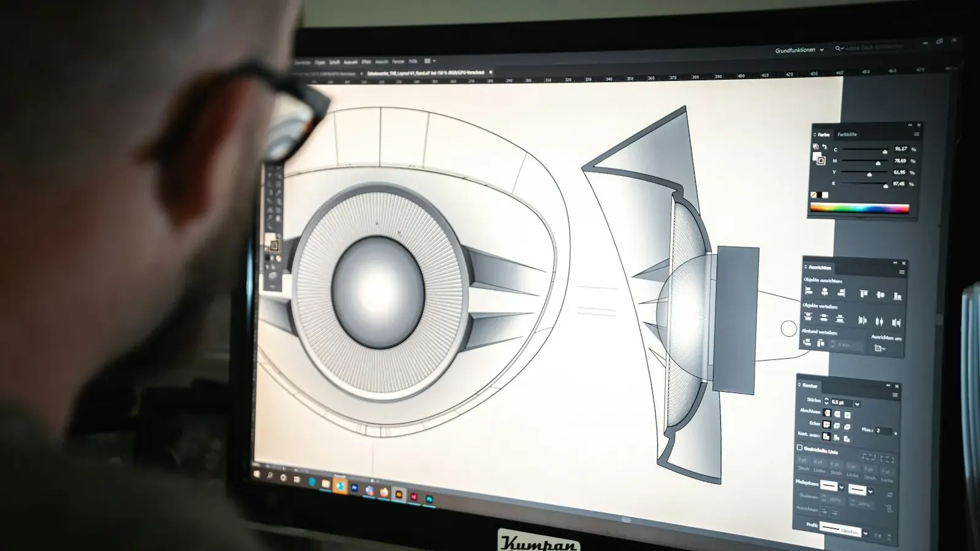The height and width of the screenshot is (551, 980).
Task: Enable the Gestrichelte Linie checkbox
Action: click(x=799, y=448)
